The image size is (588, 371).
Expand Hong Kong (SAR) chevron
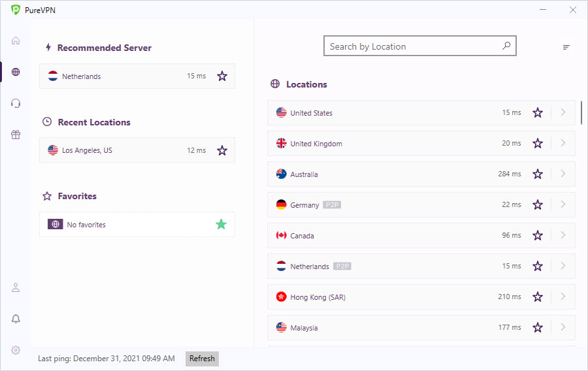pyautogui.click(x=563, y=297)
